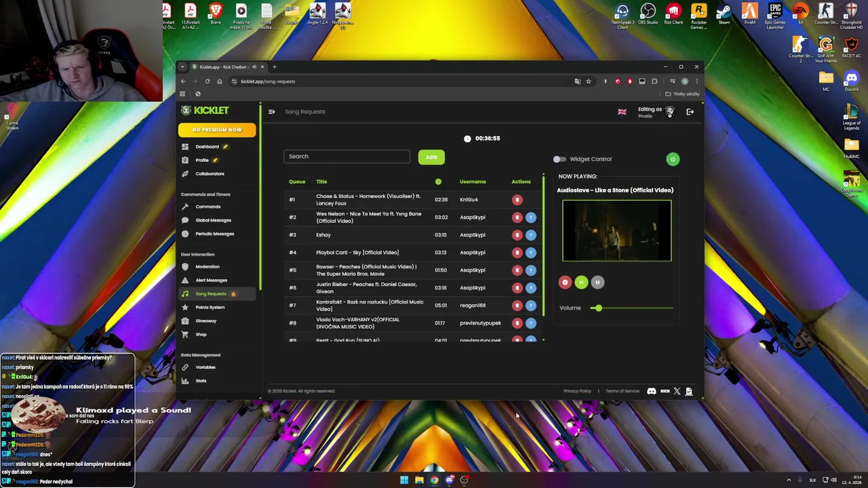The height and width of the screenshot is (488, 868).
Task: Click the green power button
Action: [x=673, y=159]
